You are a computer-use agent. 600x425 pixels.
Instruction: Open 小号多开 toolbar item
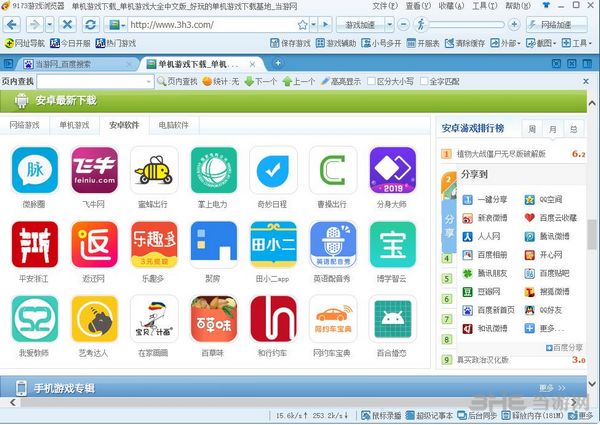381,43
